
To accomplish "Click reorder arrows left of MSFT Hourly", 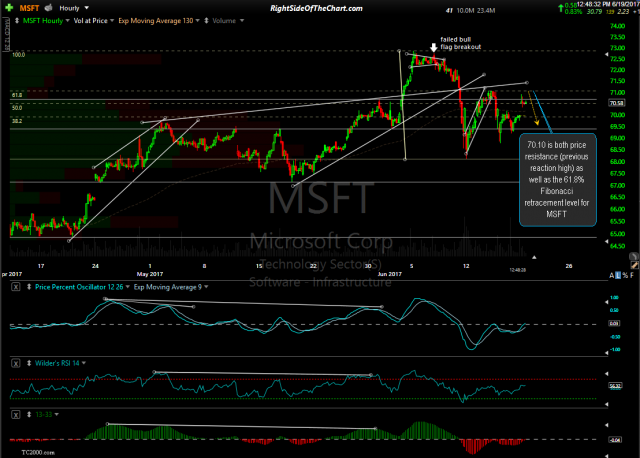I will [17, 20].
